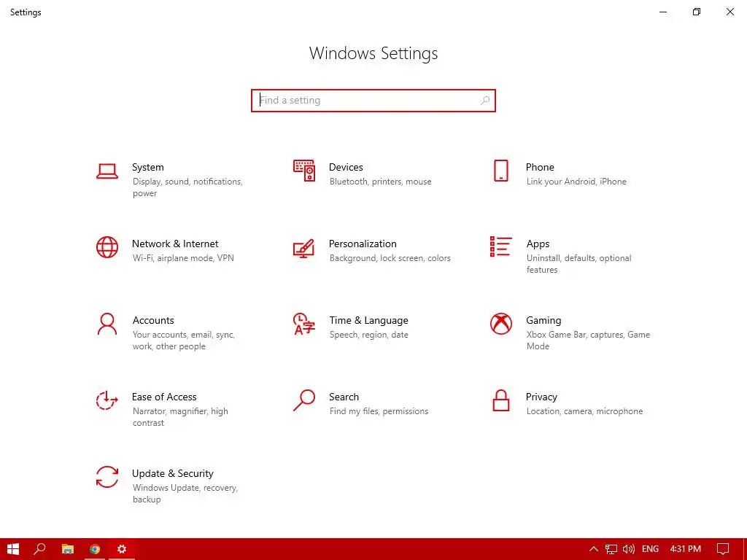Open the Gaming settings title
Viewport: 747px width, 560px height.
pos(543,321)
